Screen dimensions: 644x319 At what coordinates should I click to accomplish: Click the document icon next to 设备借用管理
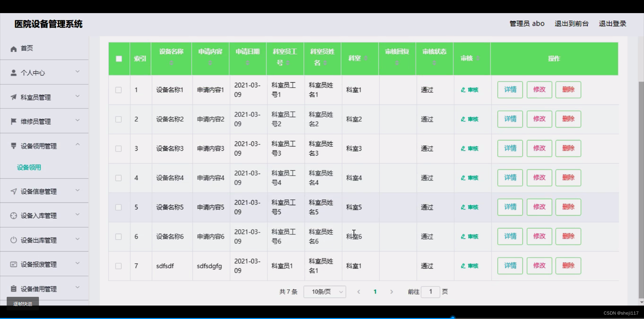click(14, 288)
